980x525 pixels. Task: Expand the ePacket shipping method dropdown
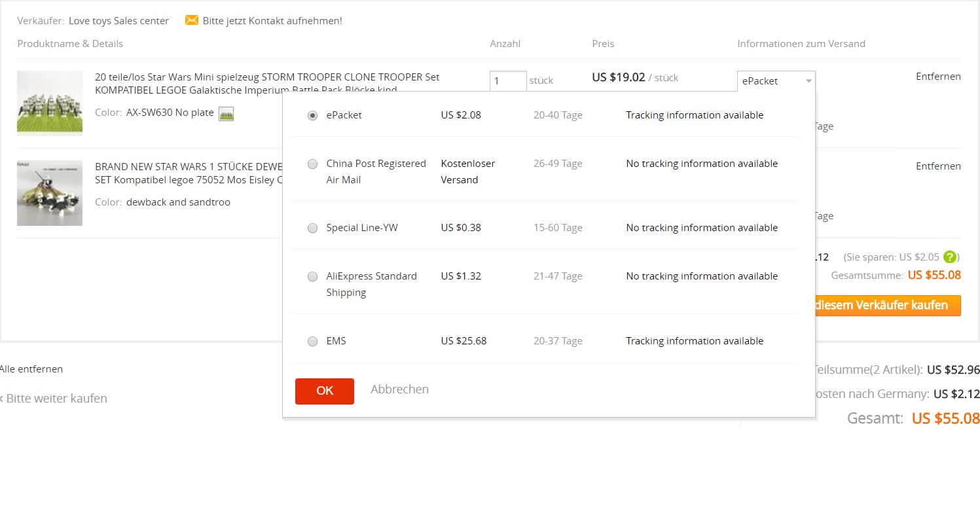coord(776,81)
